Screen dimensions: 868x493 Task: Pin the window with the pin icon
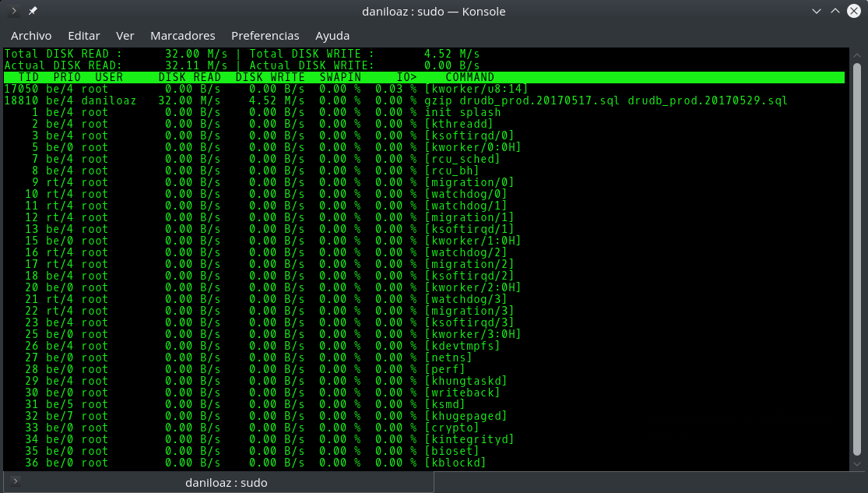click(33, 11)
